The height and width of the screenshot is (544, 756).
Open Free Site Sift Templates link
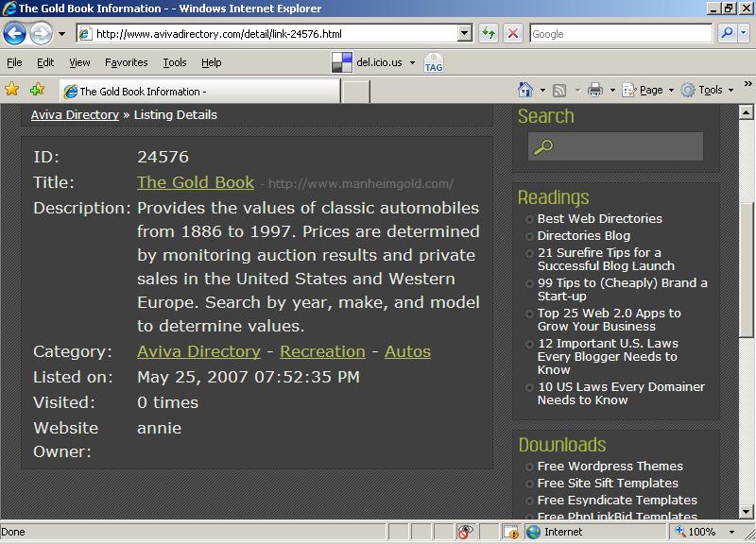click(x=608, y=483)
